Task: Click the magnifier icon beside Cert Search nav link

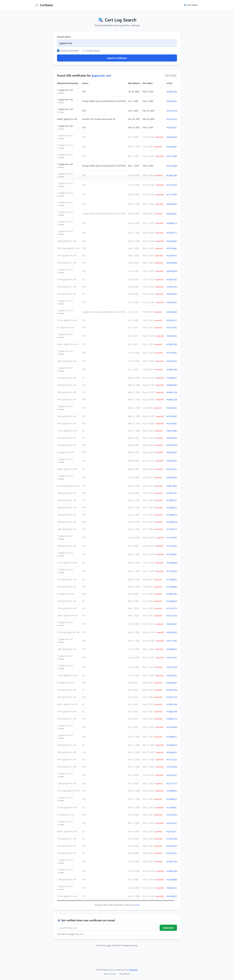Action: click(x=185, y=5)
